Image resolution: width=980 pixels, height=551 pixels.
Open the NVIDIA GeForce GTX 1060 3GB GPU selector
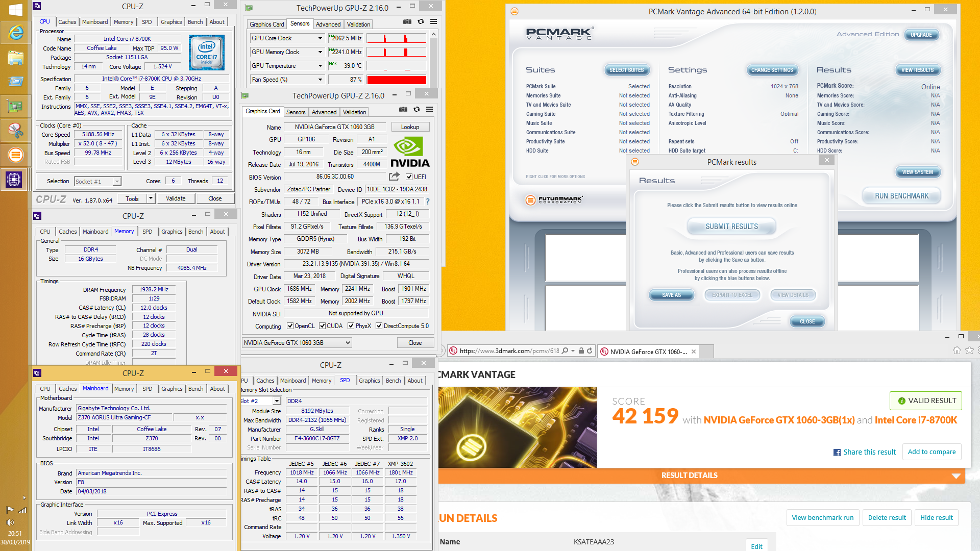[x=297, y=343]
